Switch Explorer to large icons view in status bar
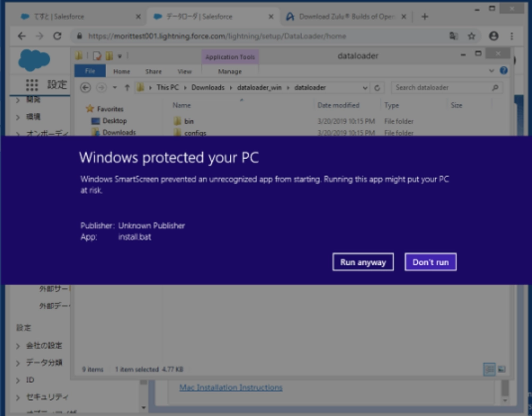The image size is (532, 416). [502, 369]
